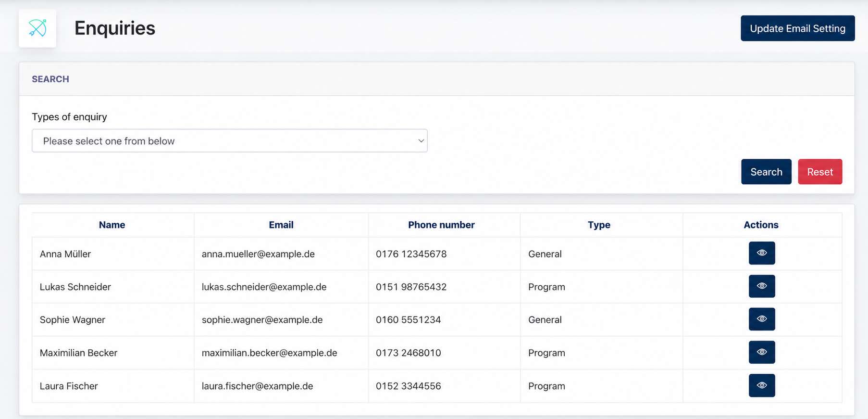868x419 pixels.
Task: Click email laura.fischer@example.de
Action: click(x=257, y=386)
